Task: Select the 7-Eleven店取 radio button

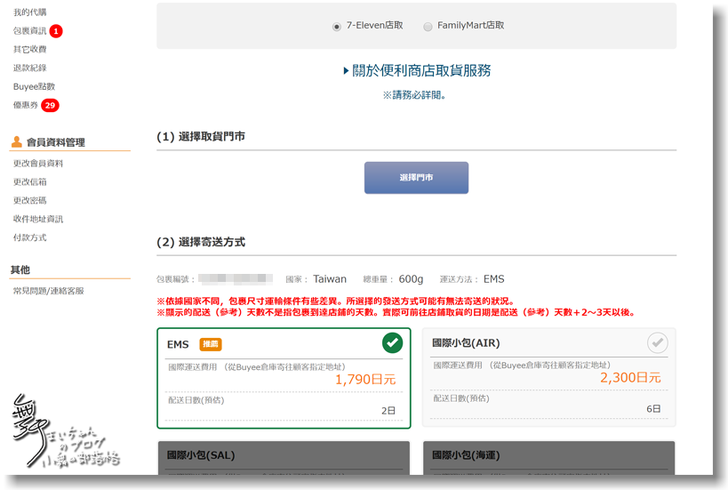Action: pos(337,26)
